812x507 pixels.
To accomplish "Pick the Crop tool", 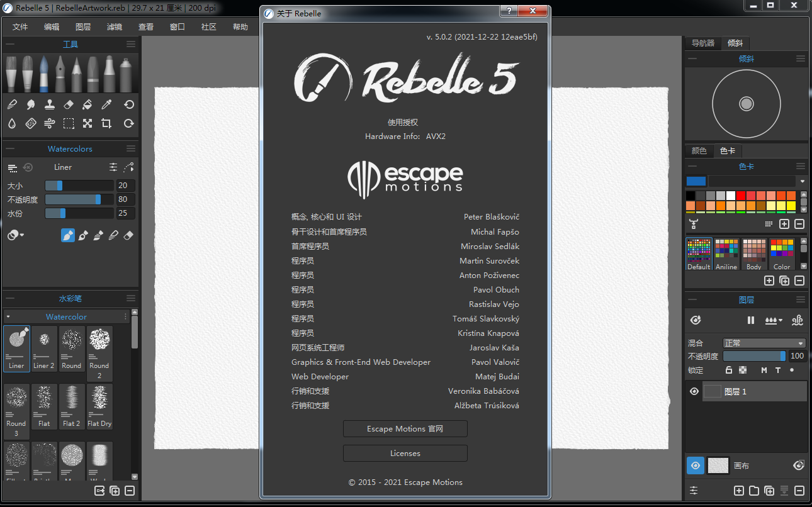I will point(106,123).
